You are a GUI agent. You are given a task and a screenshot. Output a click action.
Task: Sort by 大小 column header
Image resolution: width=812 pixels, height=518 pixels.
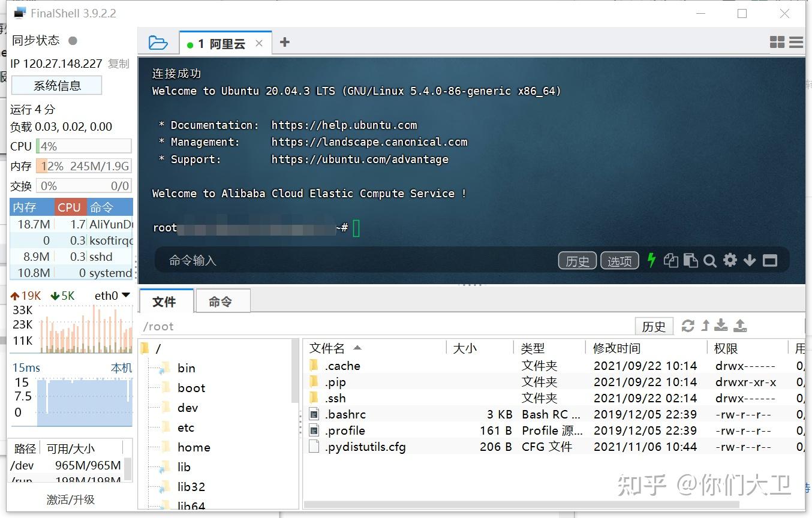coord(480,348)
